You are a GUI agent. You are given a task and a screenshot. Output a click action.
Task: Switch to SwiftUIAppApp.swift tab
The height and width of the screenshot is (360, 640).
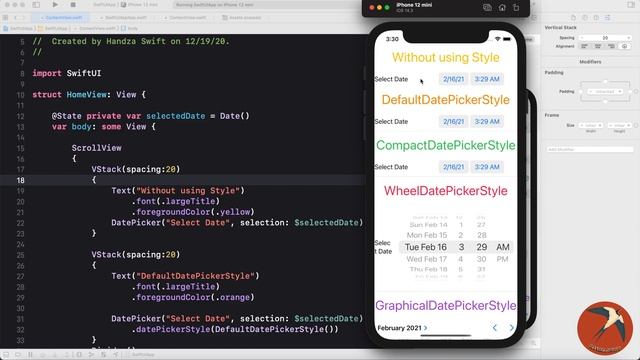tap(124, 18)
